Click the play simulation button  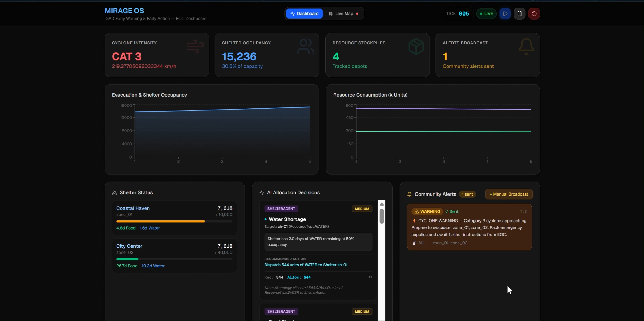point(505,13)
